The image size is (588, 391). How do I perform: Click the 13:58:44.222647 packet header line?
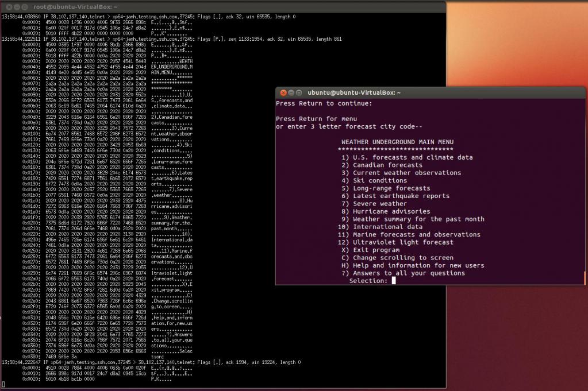[151, 362]
